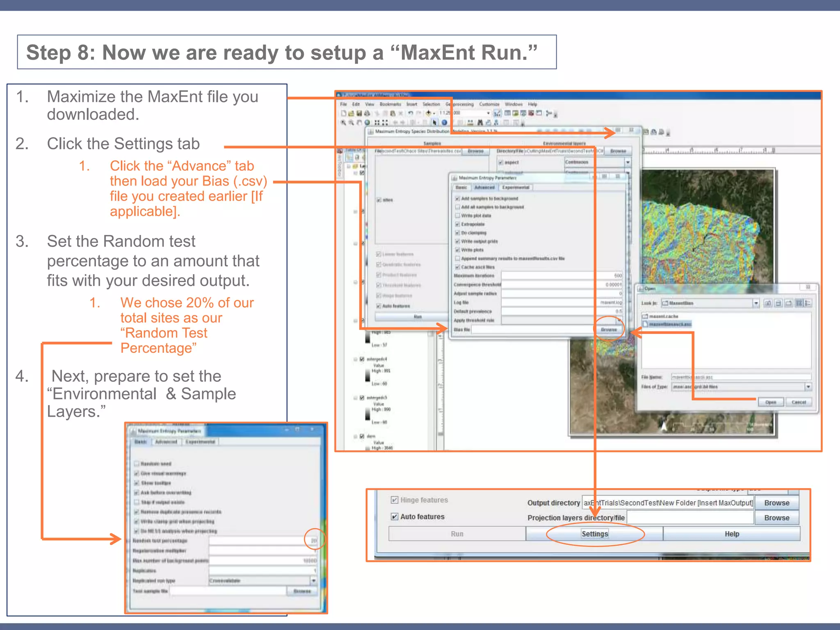Click the Details view icon in Open dialog
This screenshot has width=840, height=630.
point(808,303)
